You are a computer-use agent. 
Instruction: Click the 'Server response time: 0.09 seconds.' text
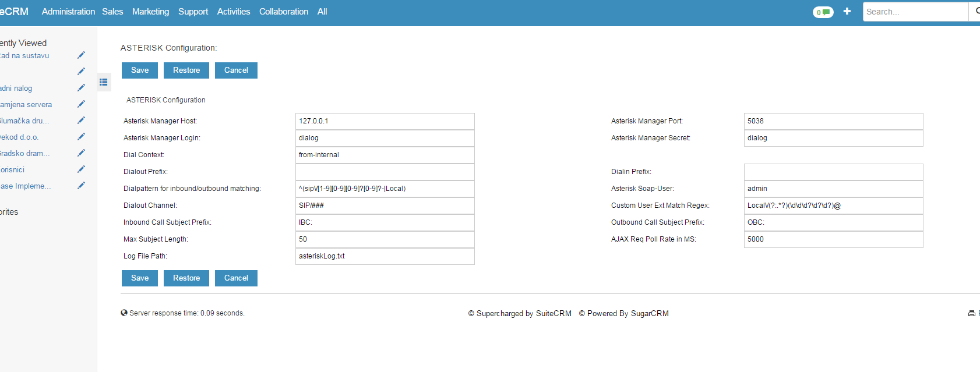pos(186,313)
